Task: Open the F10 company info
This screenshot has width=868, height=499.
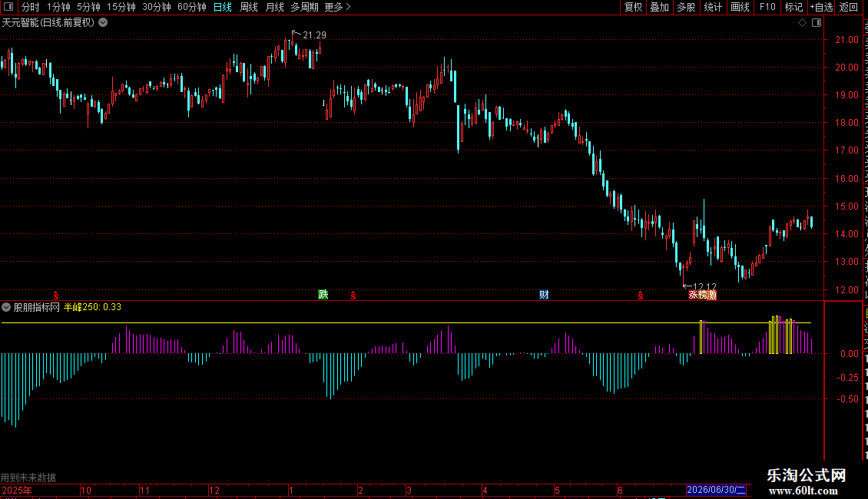Action: [767, 7]
